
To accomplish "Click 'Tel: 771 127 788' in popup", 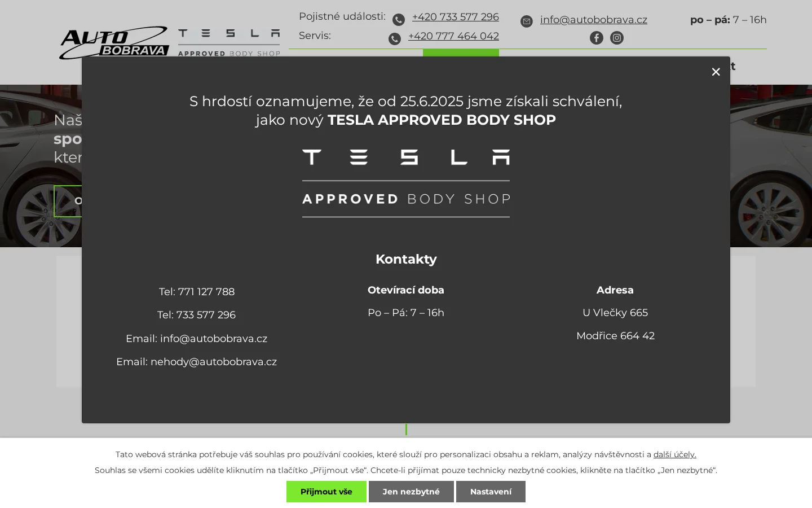I will (197, 292).
